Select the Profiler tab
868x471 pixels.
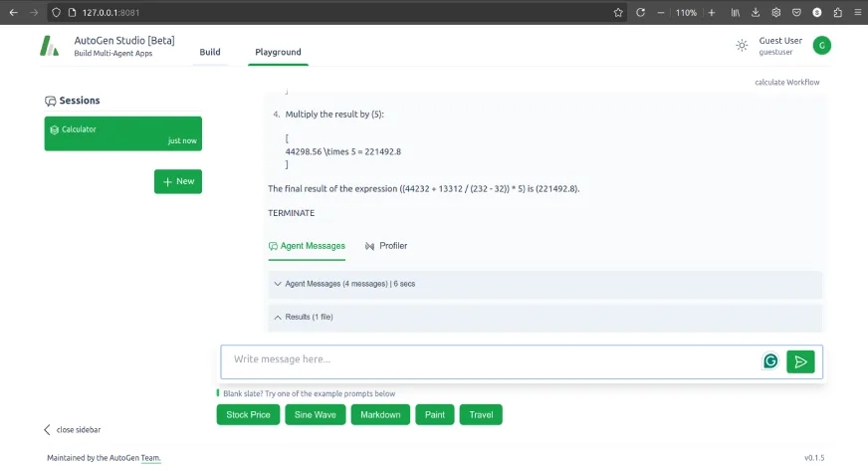click(386, 246)
